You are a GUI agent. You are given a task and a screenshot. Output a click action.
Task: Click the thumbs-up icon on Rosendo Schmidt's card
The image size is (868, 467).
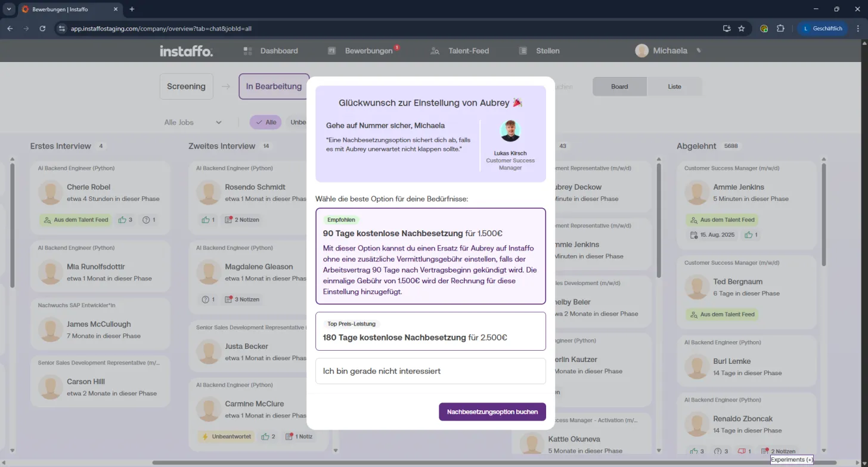point(205,219)
